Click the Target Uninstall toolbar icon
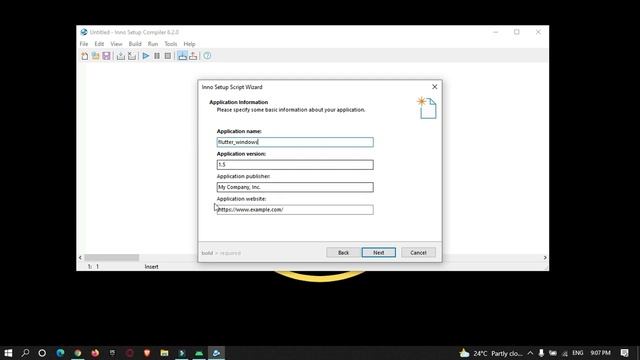The width and height of the screenshot is (640, 360). pos(193,56)
